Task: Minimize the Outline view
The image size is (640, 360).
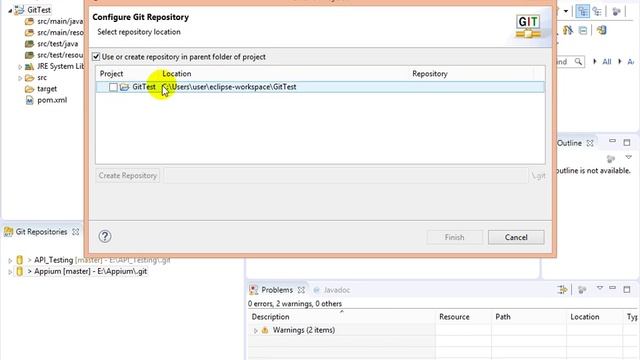Action: 612,141
